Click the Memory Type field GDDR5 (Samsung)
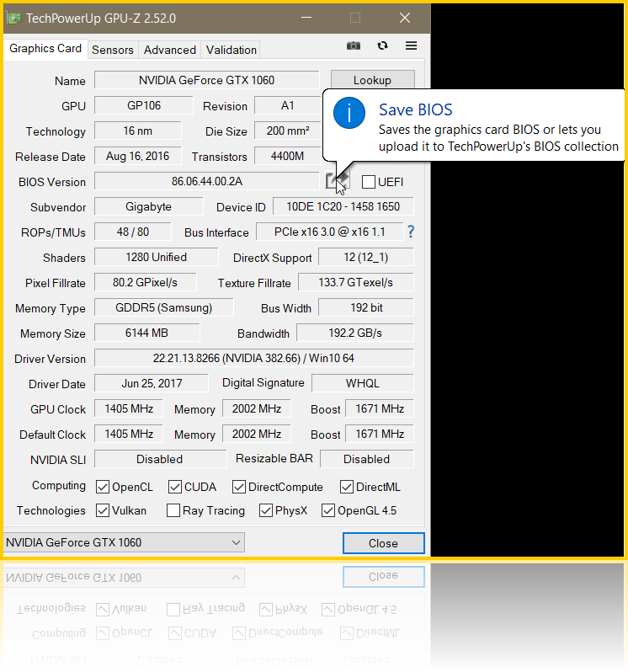 tap(163, 307)
